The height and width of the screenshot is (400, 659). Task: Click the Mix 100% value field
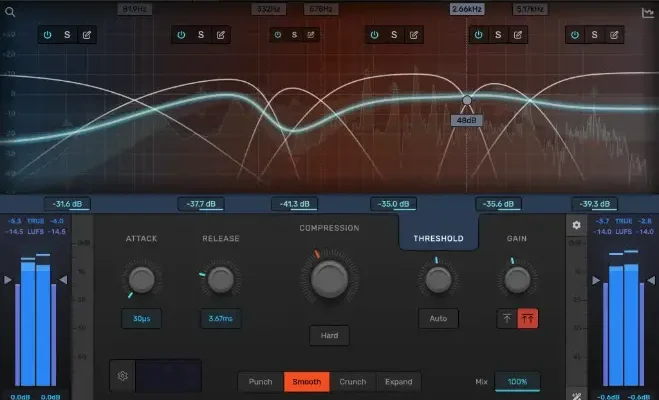point(517,382)
